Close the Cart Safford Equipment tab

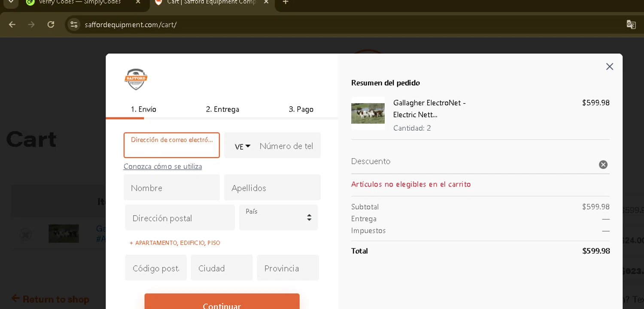point(267,2)
